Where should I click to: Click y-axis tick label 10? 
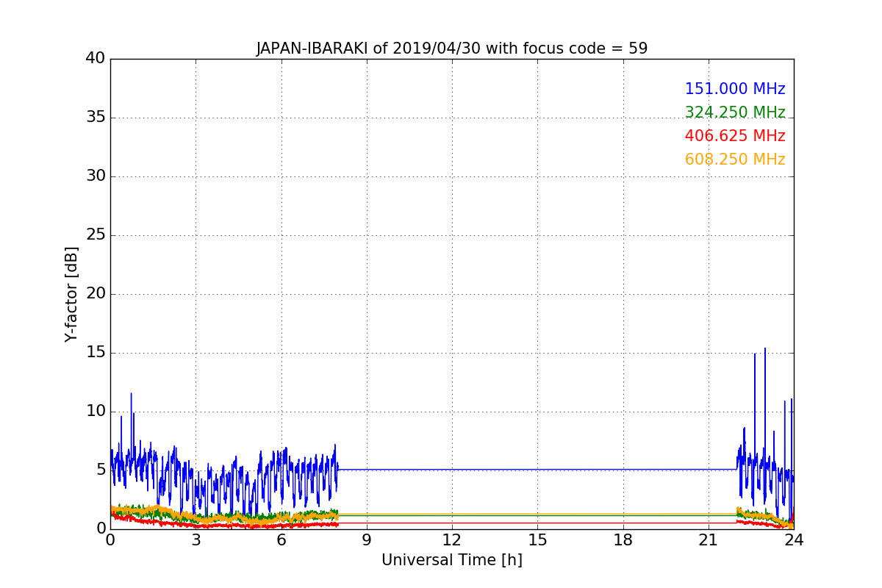tap(96, 411)
